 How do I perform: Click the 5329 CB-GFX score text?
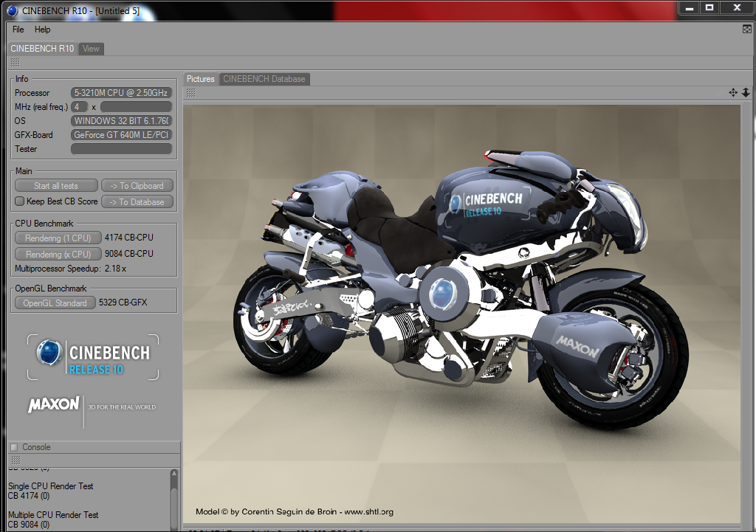pos(123,303)
